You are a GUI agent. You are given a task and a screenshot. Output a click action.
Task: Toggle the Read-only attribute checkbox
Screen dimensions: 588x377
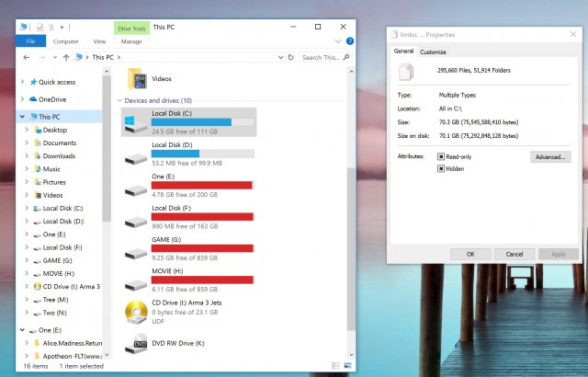[441, 156]
